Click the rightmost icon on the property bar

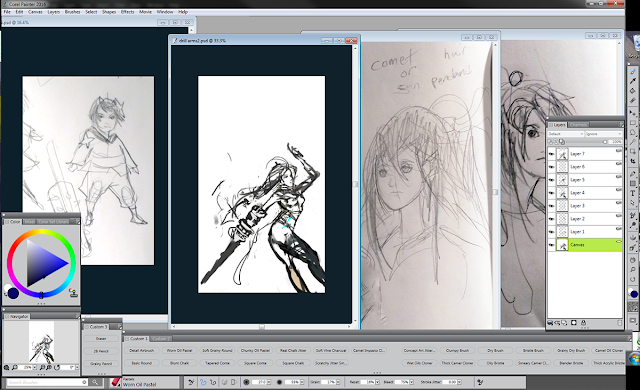[x=480, y=382]
